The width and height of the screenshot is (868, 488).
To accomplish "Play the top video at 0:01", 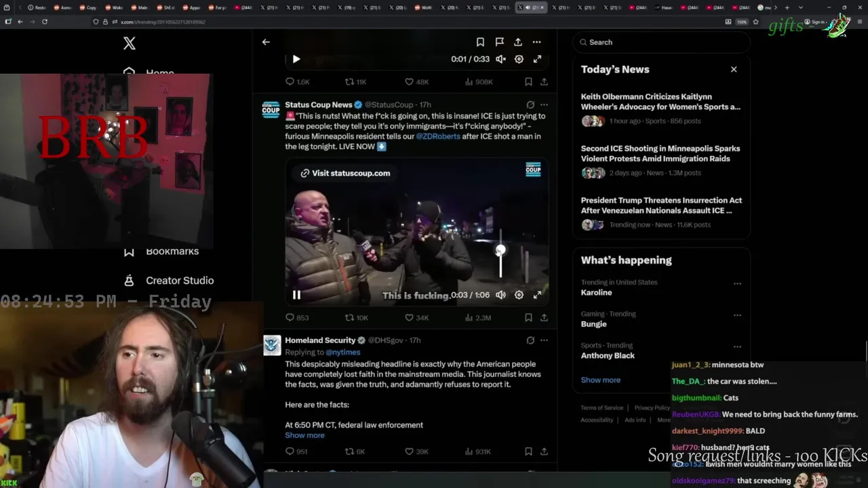I will [x=296, y=59].
